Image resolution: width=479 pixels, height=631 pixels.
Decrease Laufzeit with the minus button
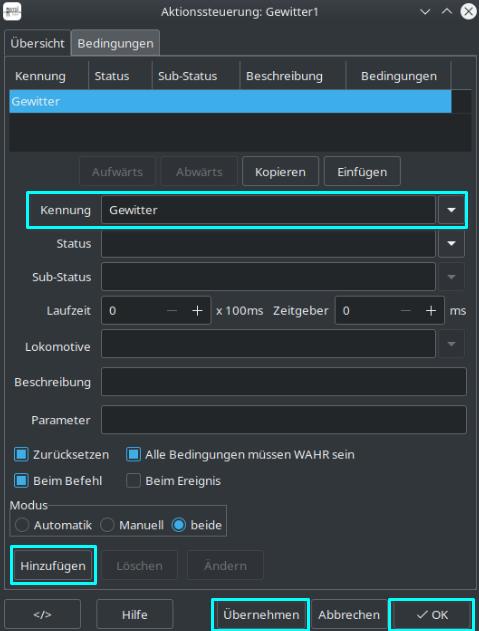tap(172, 311)
